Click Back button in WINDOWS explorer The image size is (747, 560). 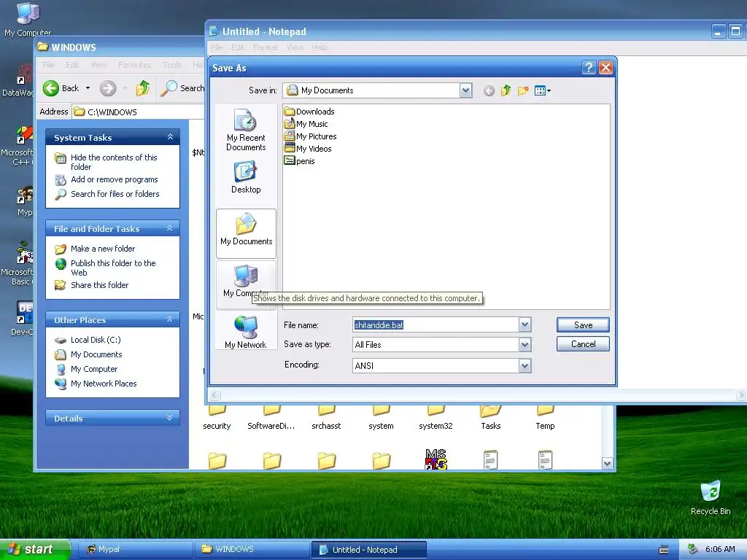(x=61, y=88)
